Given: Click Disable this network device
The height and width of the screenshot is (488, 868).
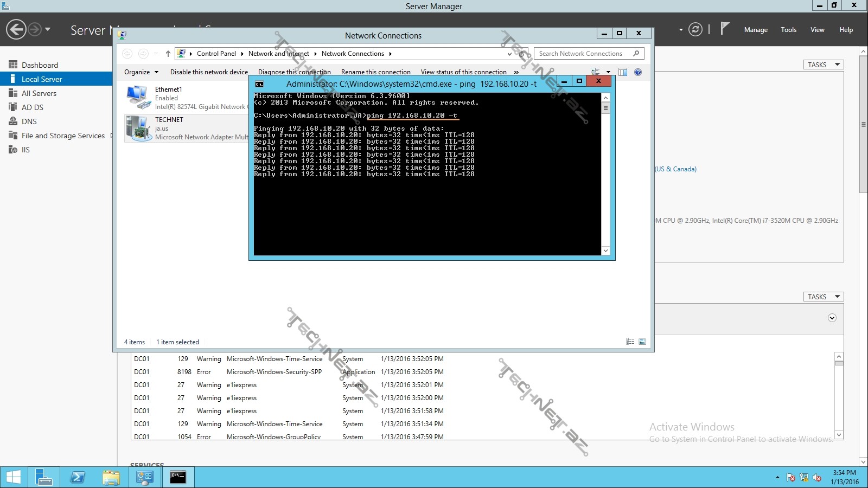Looking at the screenshot, I should [209, 72].
